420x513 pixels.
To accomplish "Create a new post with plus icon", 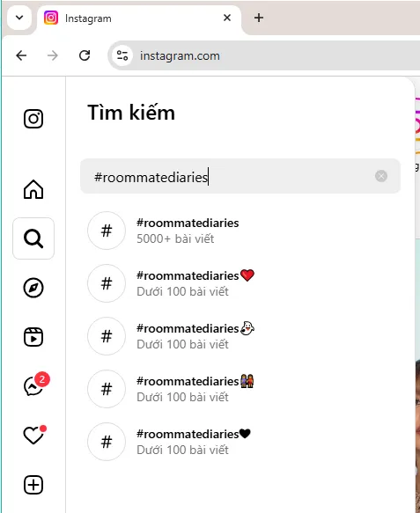I will [x=33, y=485].
